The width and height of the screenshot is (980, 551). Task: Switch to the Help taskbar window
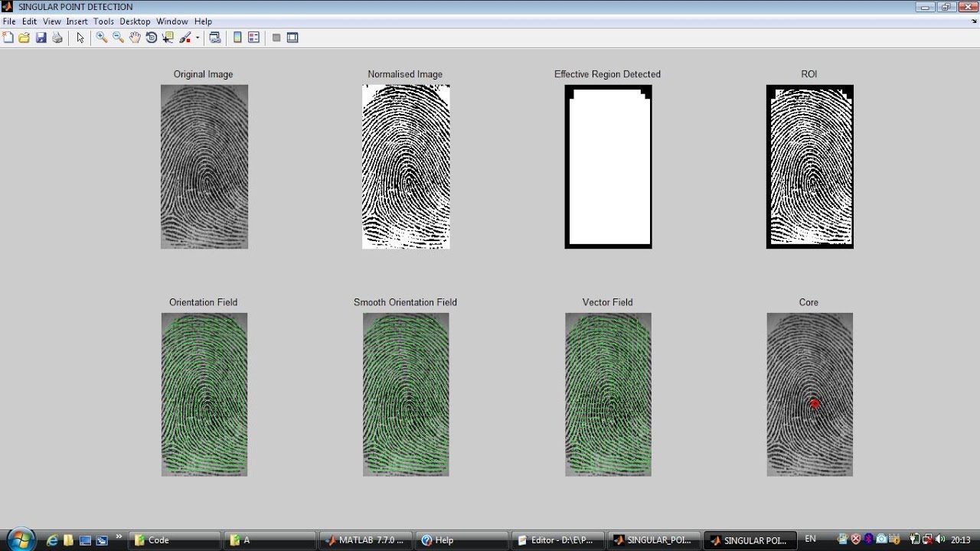462,540
